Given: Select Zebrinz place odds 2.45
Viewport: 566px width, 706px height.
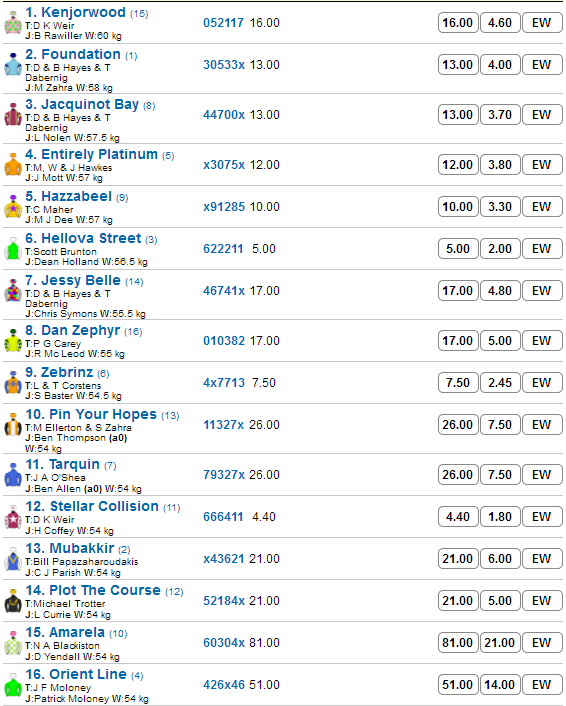Looking at the screenshot, I should click(x=500, y=383).
